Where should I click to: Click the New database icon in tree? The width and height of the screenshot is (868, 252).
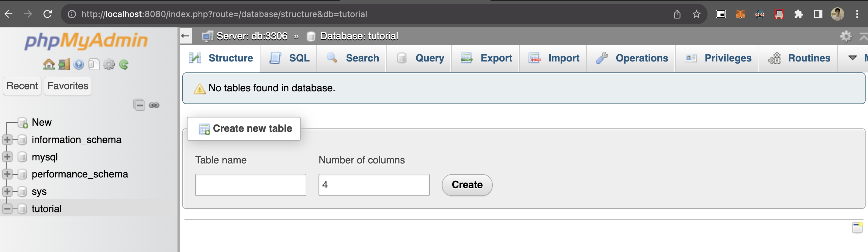tap(23, 123)
